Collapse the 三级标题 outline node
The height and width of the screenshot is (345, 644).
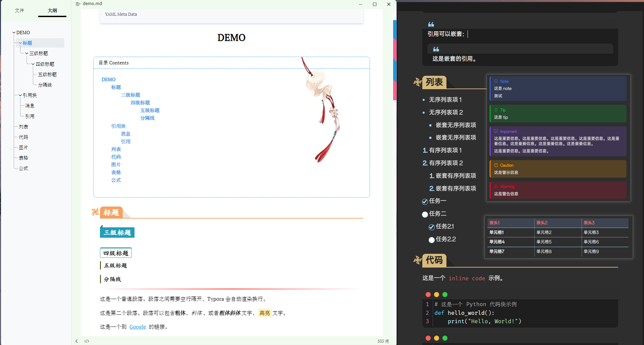pos(27,53)
